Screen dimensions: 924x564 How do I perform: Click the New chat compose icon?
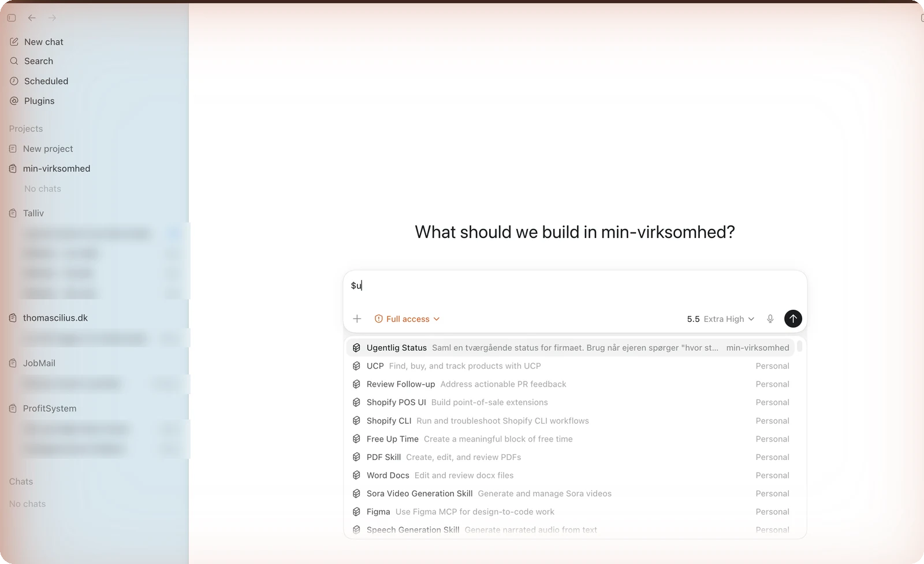coord(14,42)
